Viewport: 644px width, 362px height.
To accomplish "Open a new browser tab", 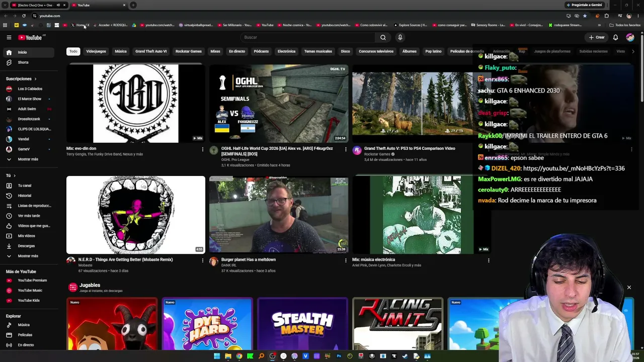I will click(x=133, y=5).
